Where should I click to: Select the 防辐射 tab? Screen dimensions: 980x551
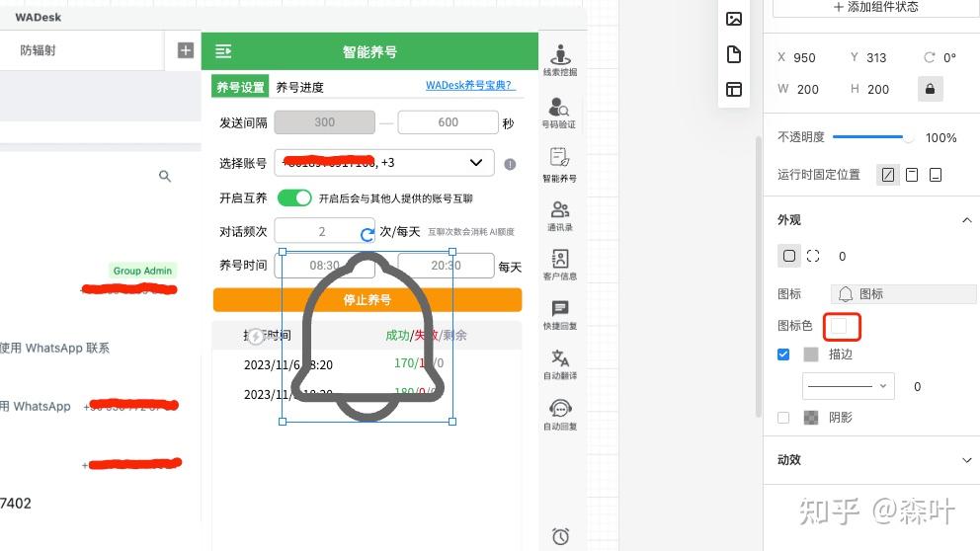(38, 50)
